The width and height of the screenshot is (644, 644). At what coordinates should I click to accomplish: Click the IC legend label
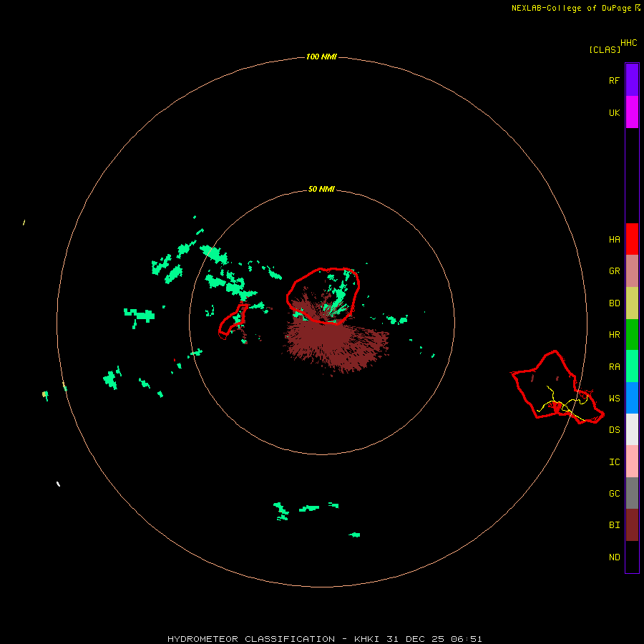(x=614, y=462)
